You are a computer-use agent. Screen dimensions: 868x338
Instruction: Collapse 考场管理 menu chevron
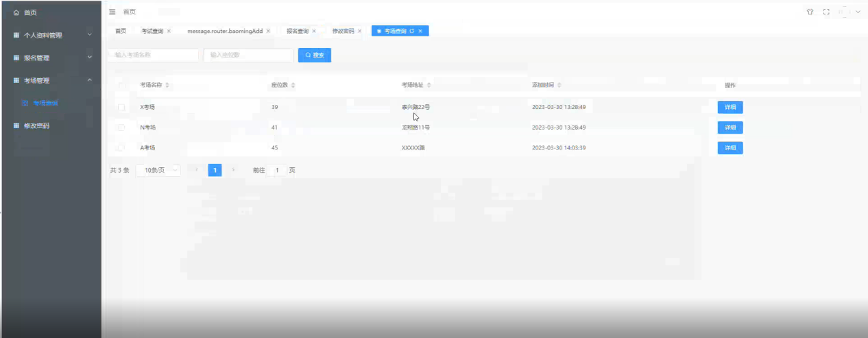click(x=89, y=80)
